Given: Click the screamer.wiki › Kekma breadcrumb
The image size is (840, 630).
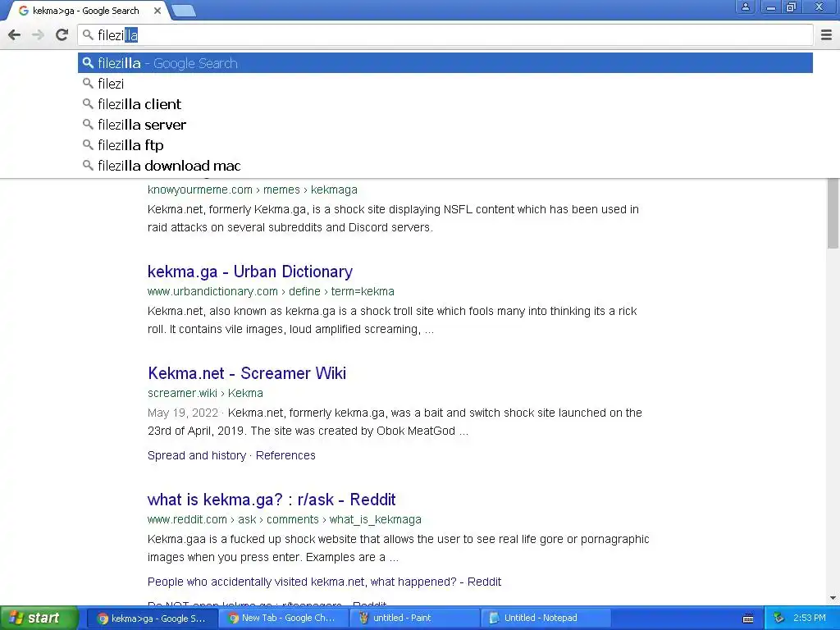Looking at the screenshot, I should [x=205, y=393].
